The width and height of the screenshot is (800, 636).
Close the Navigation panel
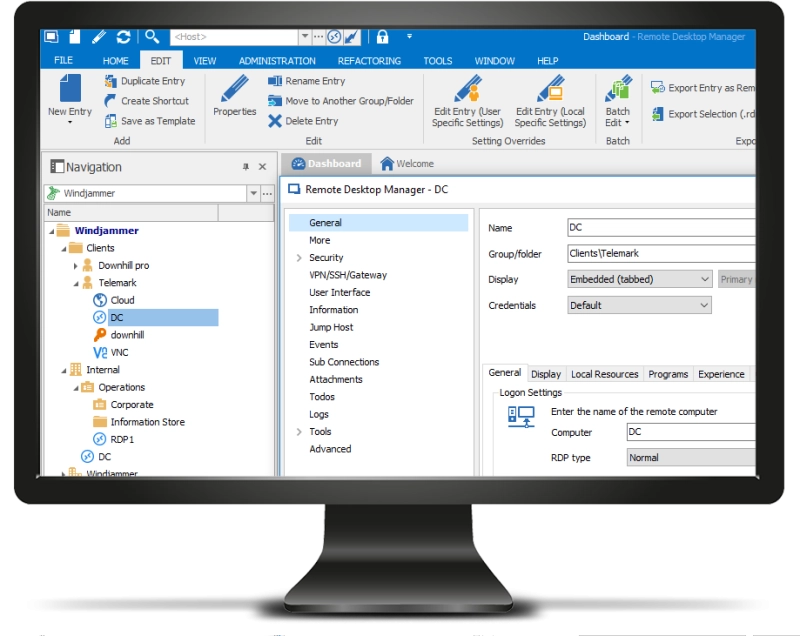click(x=263, y=167)
